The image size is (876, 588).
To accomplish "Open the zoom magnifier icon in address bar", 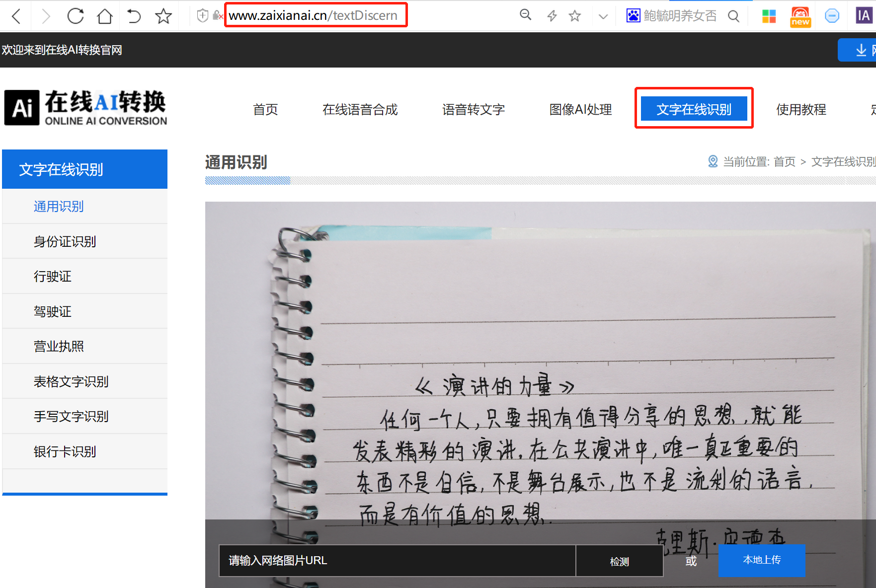I will coord(525,15).
